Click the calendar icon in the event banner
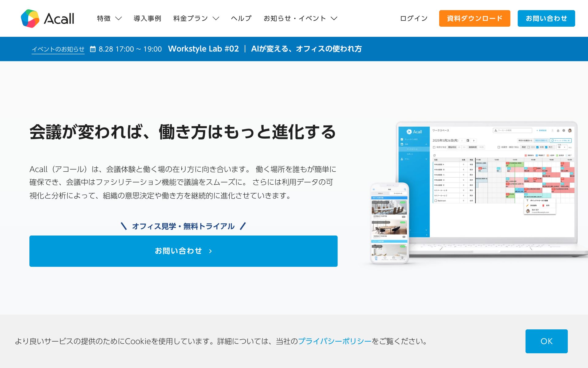 click(93, 49)
